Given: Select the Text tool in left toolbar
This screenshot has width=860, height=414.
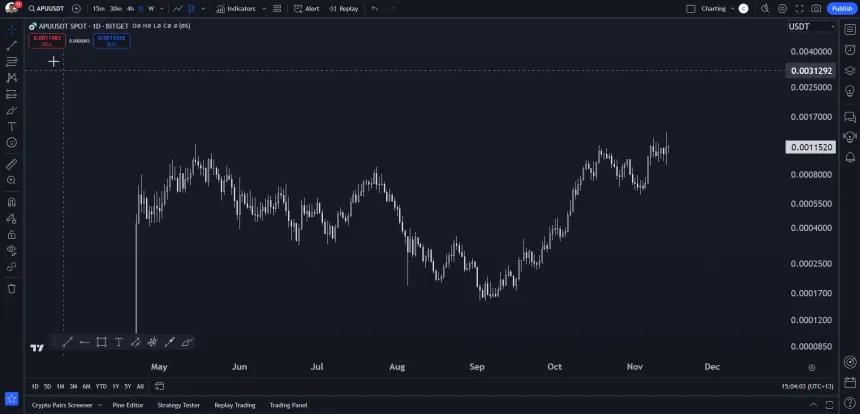Looking at the screenshot, I should click(12, 126).
